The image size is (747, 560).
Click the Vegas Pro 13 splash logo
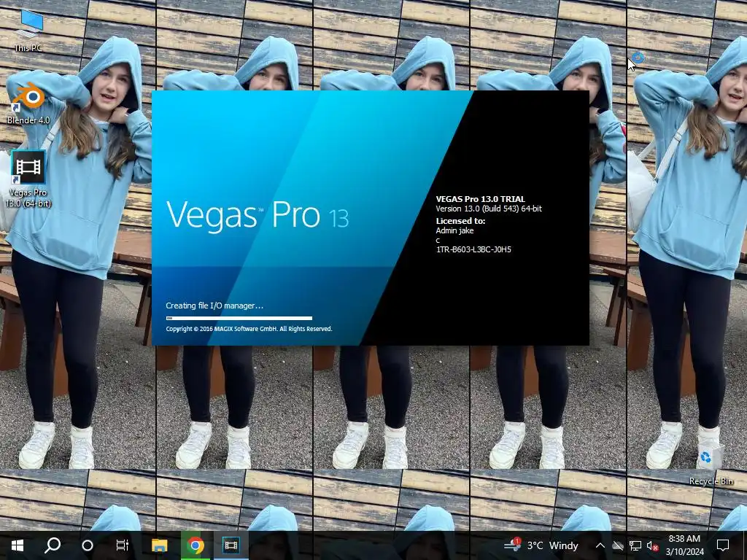tap(258, 215)
